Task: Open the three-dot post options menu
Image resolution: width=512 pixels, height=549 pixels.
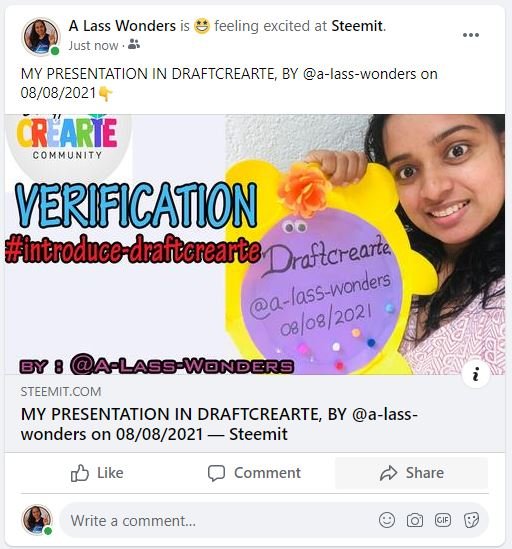Action: coord(470,35)
